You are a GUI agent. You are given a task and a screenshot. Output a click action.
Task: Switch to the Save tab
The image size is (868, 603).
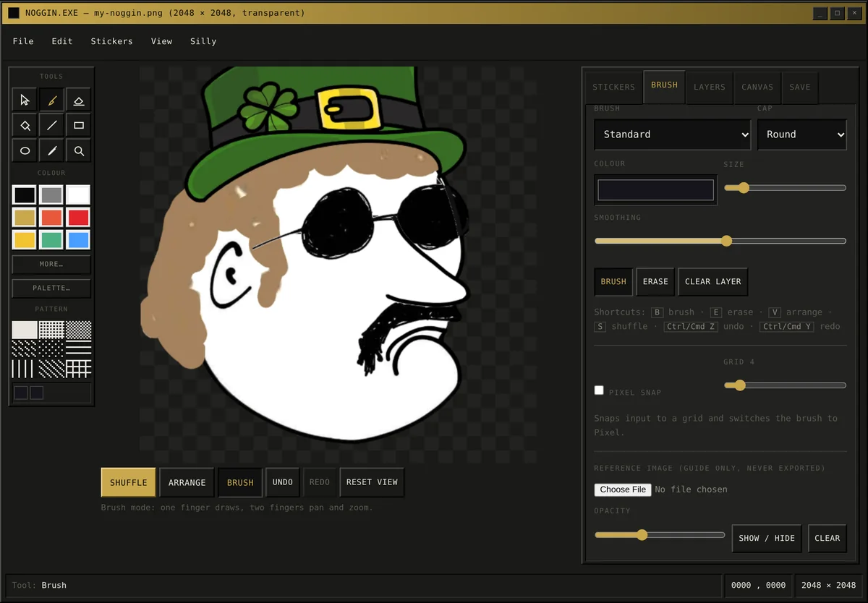point(800,87)
